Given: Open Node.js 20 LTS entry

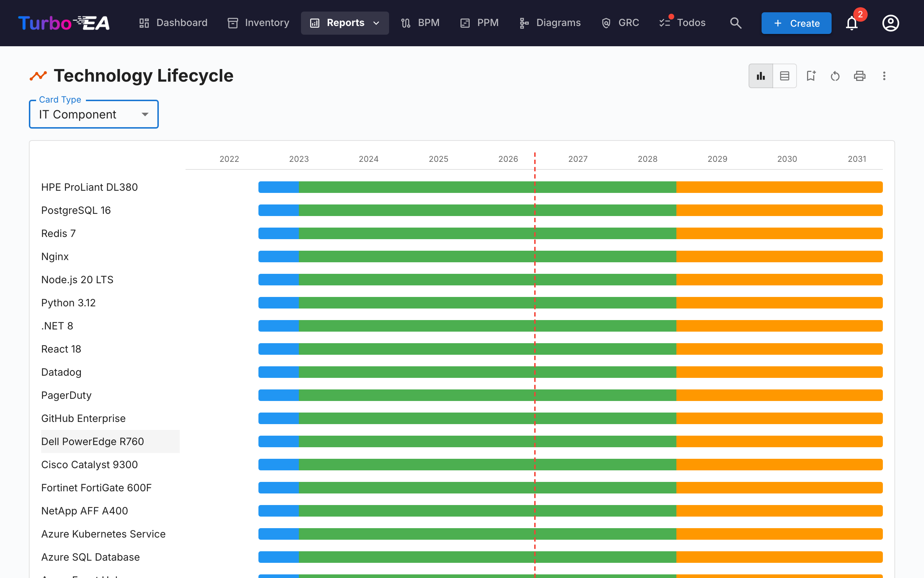Looking at the screenshot, I should click(x=77, y=280).
